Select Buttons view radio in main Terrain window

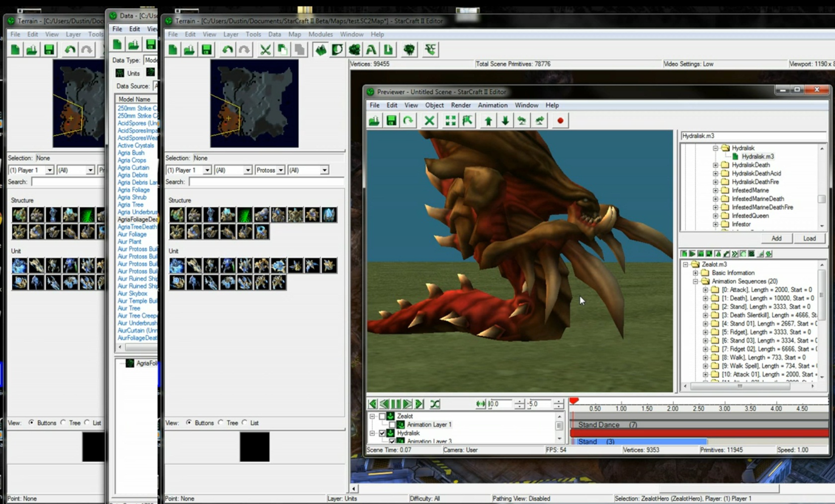point(189,422)
